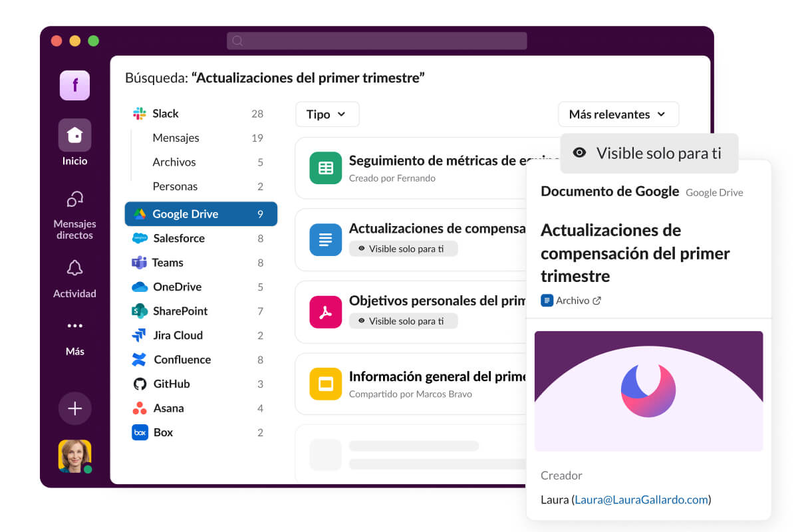Screen dimensions: 798x532
Task: Click visibility badge under Objetivos personales
Action: click(403, 321)
